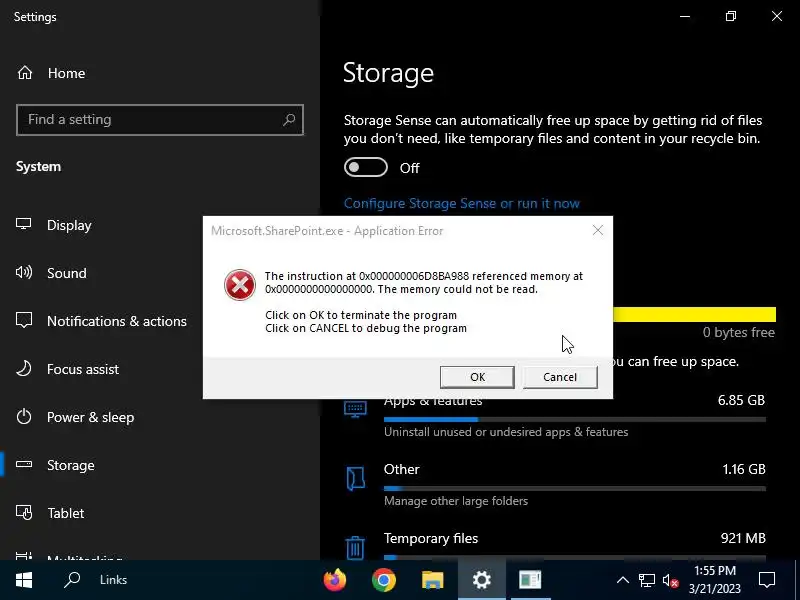Click OK to terminate the program

coord(477,377)
